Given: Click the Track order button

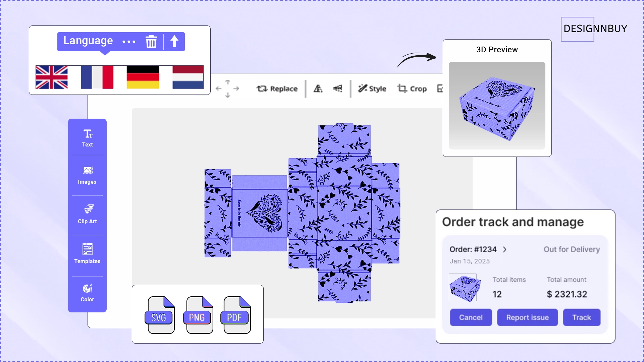Looking at the screenshot, I should (x=582, y=317).
